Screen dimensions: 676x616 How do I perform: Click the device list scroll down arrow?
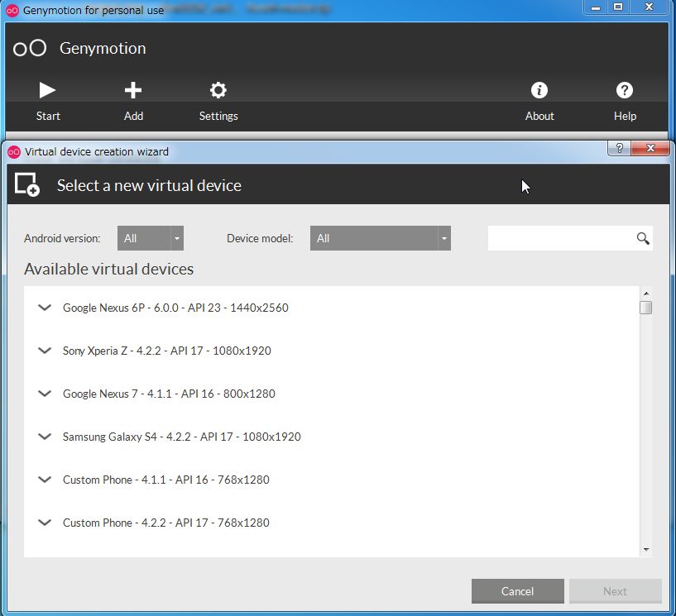coord(646,550)
